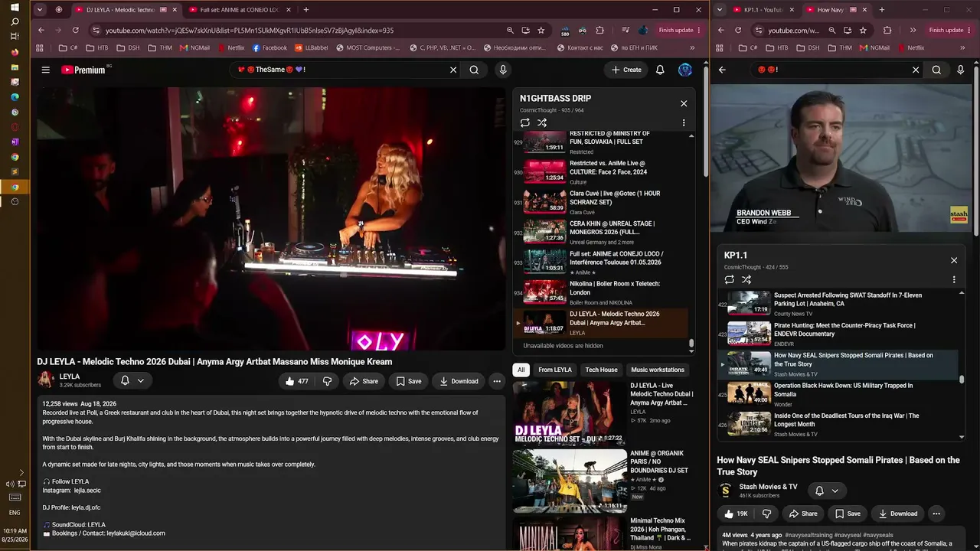Viewport: 980px width, 551px height.
Task: Expand Stash Movies & TV notification options
Action: [827, 491]
